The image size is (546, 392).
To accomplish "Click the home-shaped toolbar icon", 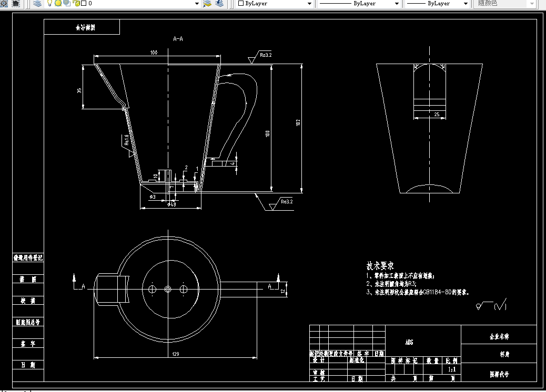I will pos(16,3).
